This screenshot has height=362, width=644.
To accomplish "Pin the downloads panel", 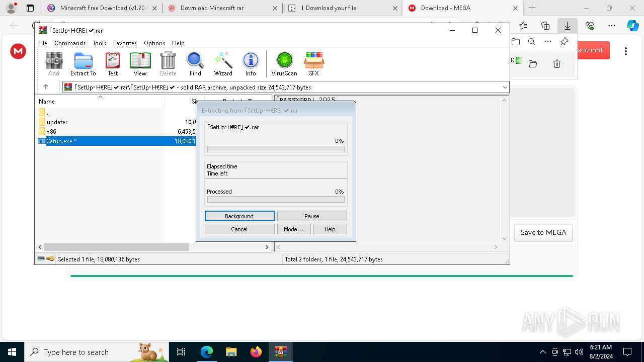I will (564, 42).
